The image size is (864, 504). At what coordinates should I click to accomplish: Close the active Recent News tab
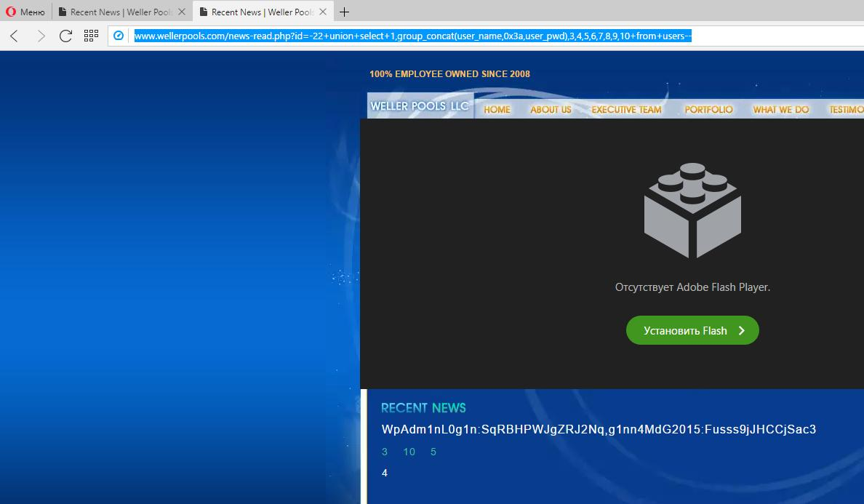coord(323,12)
